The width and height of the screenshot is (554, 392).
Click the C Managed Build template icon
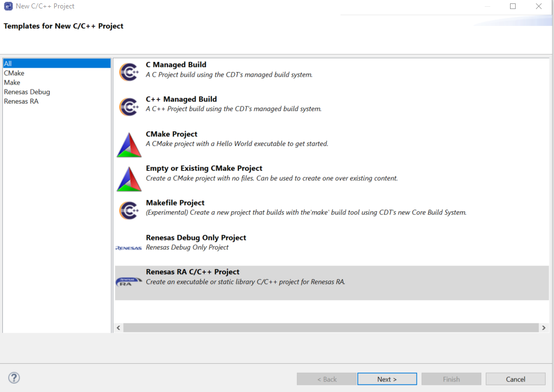tap(129, 72)
